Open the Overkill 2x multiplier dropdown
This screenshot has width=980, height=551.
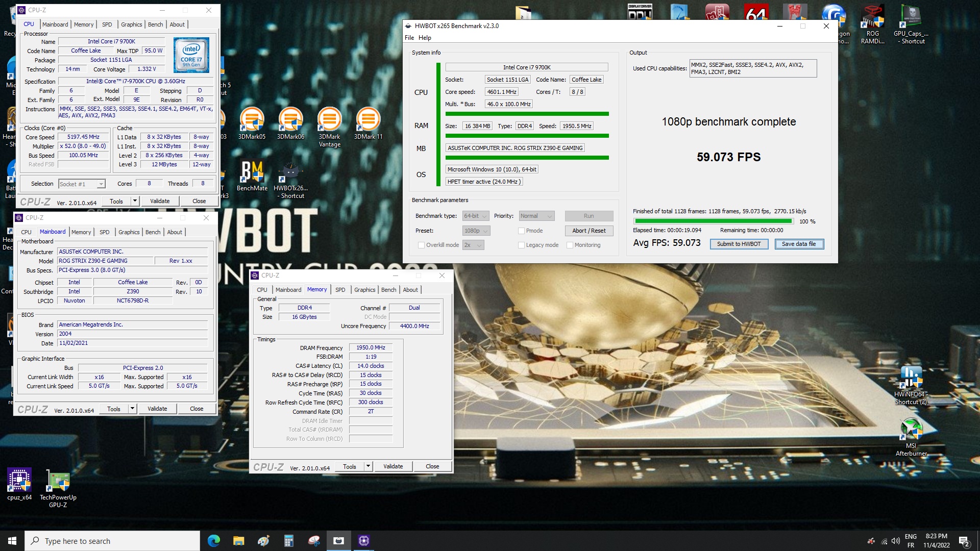coord(473,245)
